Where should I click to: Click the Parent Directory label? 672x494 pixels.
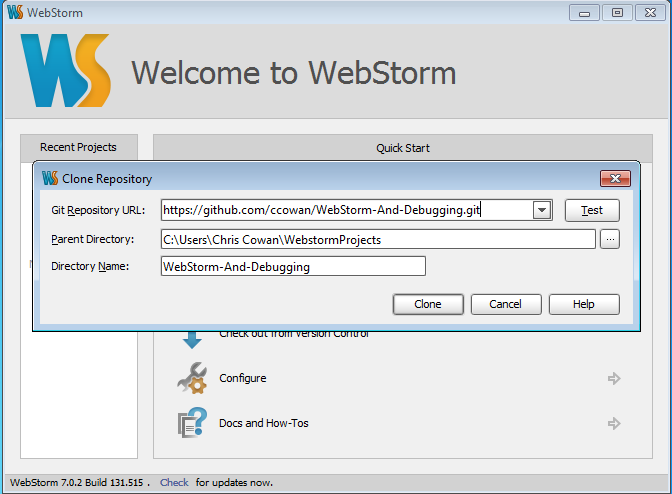(x=93, y=239)
